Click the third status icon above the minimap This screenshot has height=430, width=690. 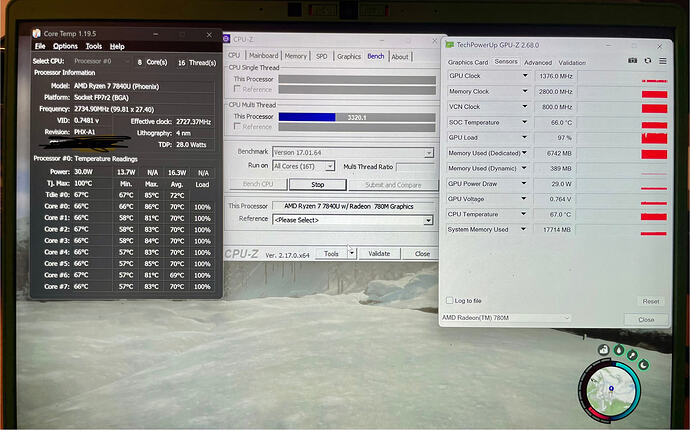pos(632,355)
